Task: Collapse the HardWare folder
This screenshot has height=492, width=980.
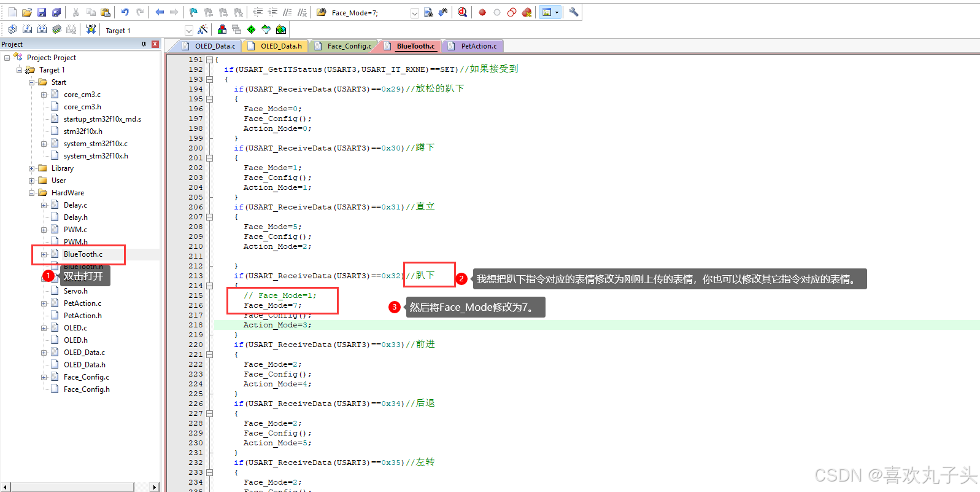Action: coord(31,193)
